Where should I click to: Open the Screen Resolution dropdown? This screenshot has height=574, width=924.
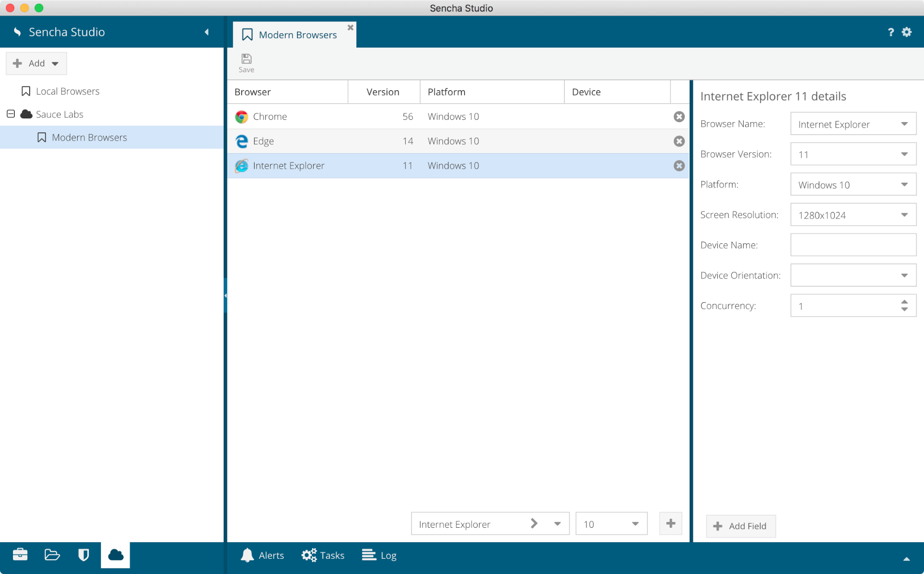point(904,215)
